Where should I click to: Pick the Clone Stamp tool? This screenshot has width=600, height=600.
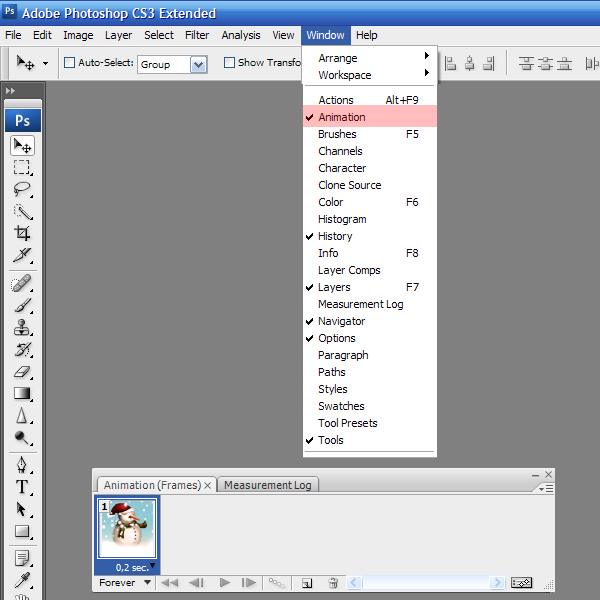22,327
